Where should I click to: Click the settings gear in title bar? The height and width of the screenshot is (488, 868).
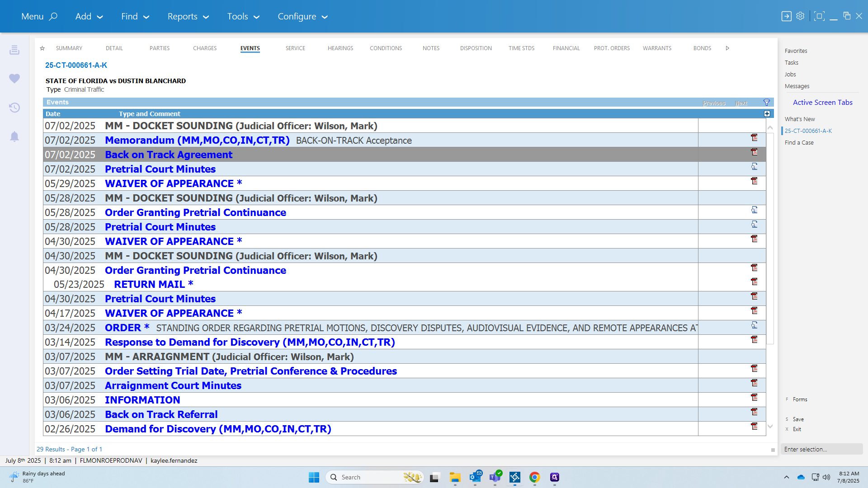[x=800, y=16]
